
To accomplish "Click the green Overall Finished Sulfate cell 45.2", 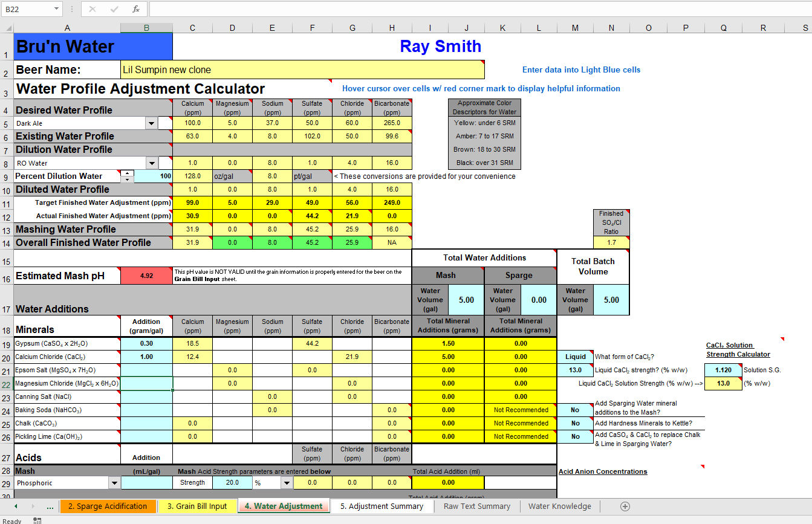I will pyautogui.click(x=312, y=242).
